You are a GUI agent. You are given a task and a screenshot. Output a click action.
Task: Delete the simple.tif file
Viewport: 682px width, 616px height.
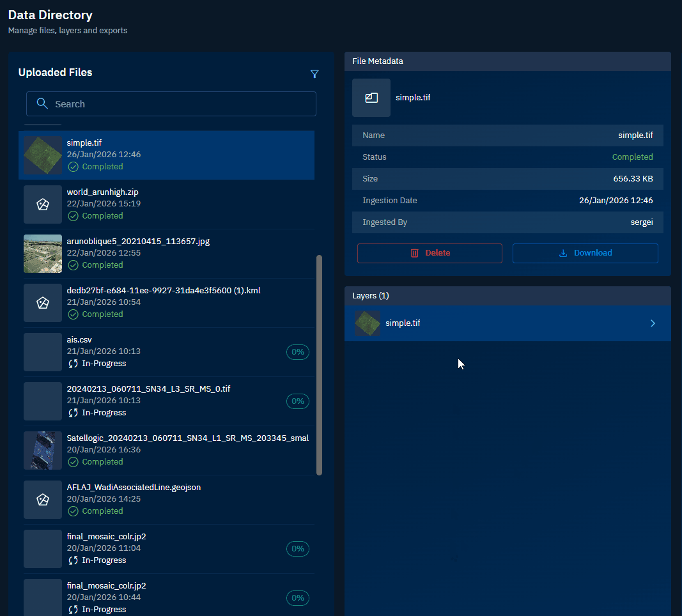(x=430, y=253)
